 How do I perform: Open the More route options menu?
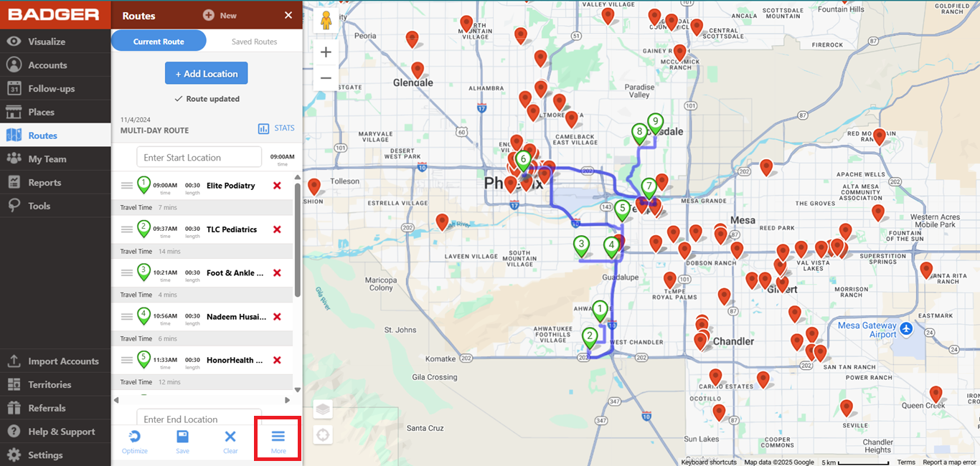point(278,442)
